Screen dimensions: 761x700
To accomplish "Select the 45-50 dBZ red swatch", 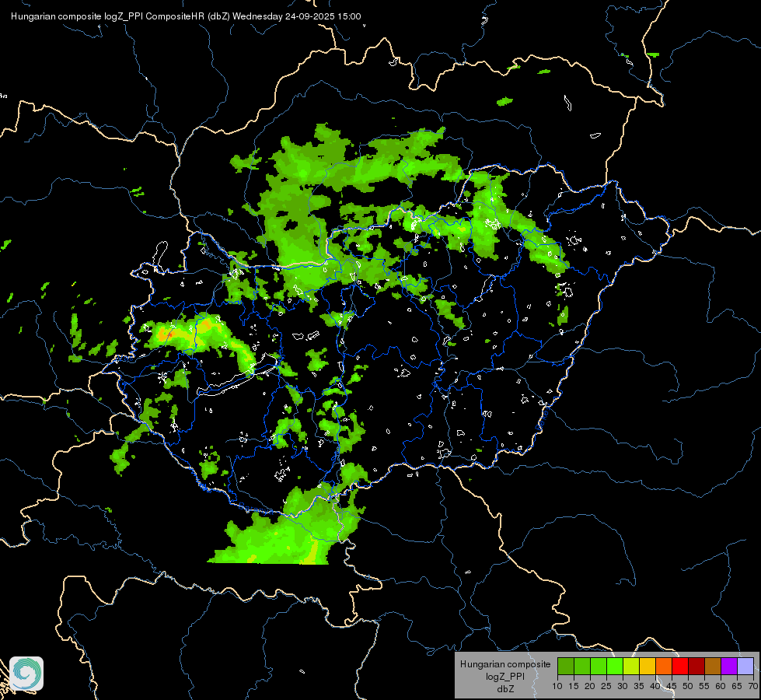I will tap(680, 667).
